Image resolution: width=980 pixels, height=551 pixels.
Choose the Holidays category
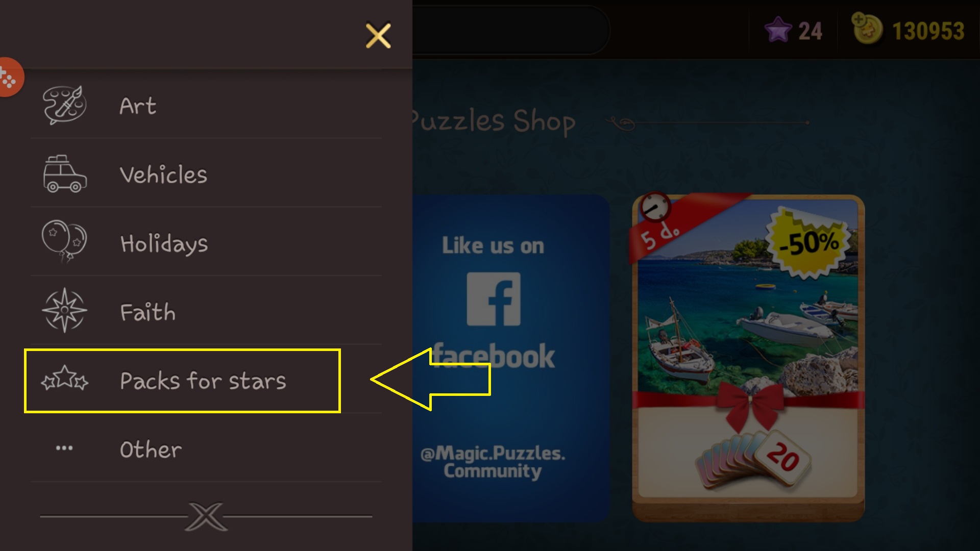206,243
